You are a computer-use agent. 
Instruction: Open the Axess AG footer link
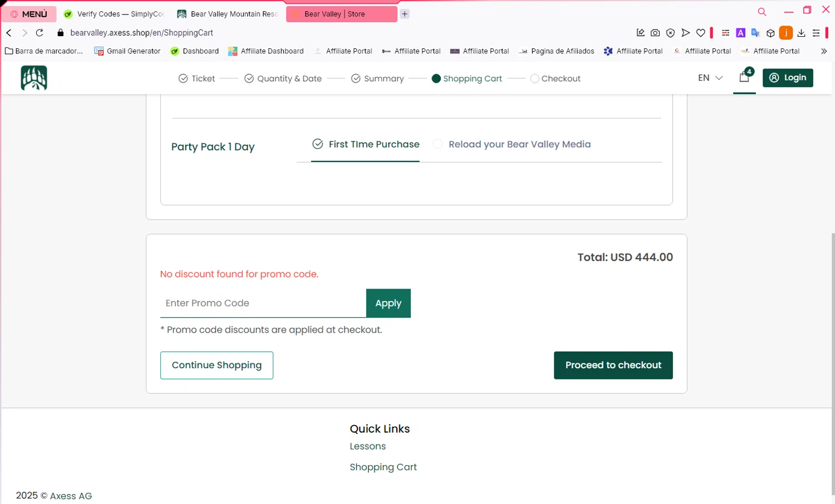71,496
